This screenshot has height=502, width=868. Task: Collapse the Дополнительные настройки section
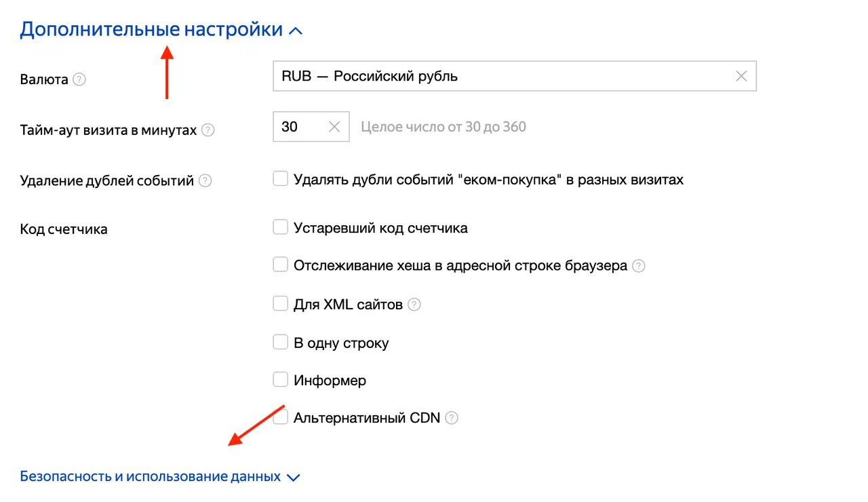pyautogui.click(x=296, y=29)
